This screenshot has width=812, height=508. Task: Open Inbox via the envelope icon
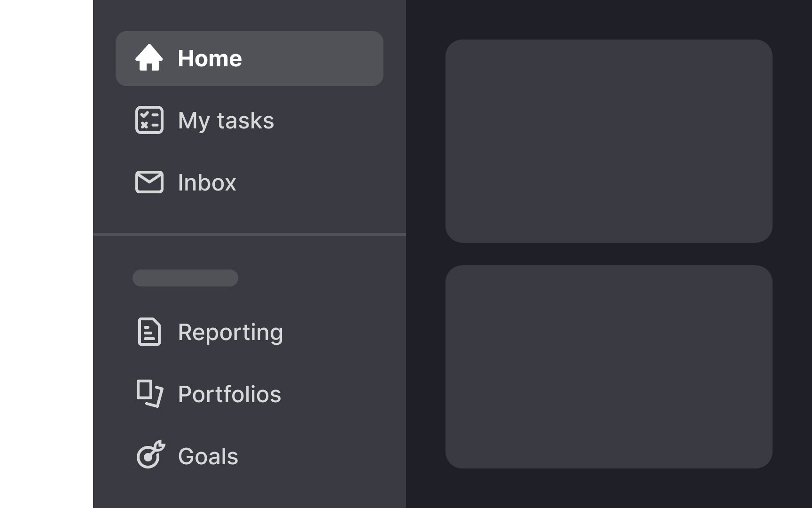[149, 183]
